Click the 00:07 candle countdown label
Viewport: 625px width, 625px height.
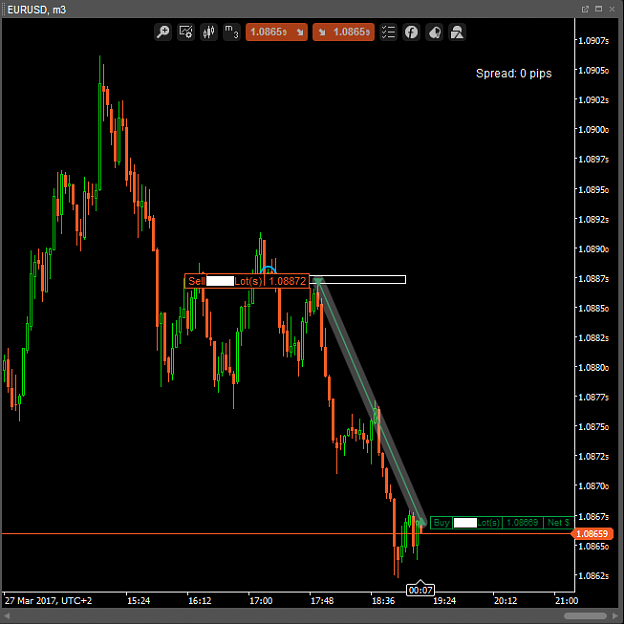(421, 590)
